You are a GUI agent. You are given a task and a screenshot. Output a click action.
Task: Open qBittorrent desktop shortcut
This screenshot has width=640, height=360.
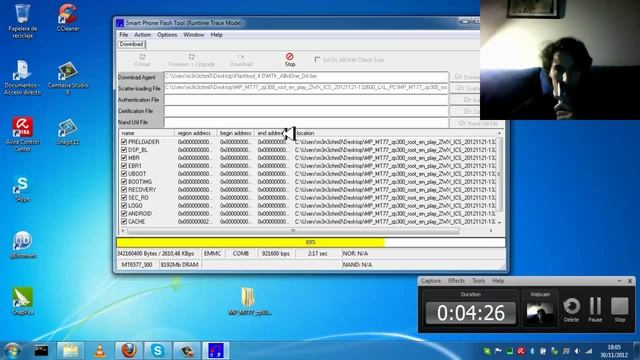pos(22,245)
